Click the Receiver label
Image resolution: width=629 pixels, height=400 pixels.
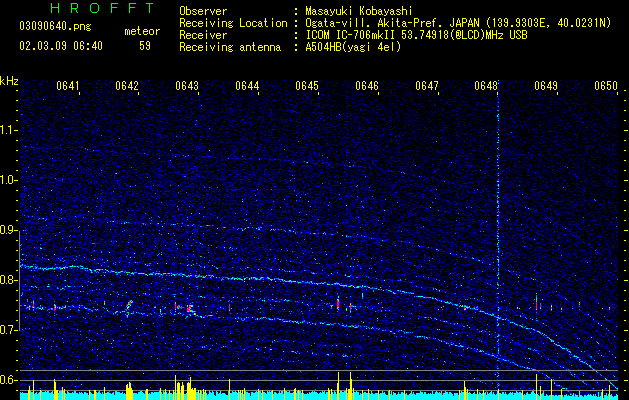click(203, 35)
